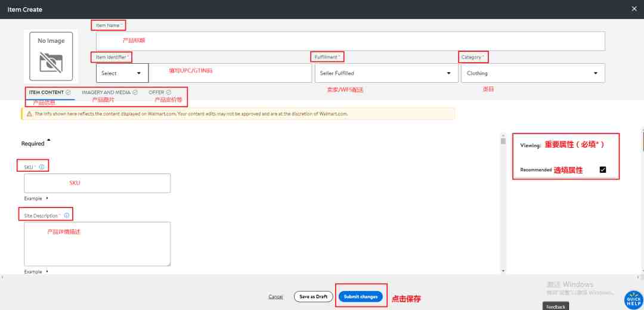
Task: Expand the Example under SKU field
Action: point(47,199)
